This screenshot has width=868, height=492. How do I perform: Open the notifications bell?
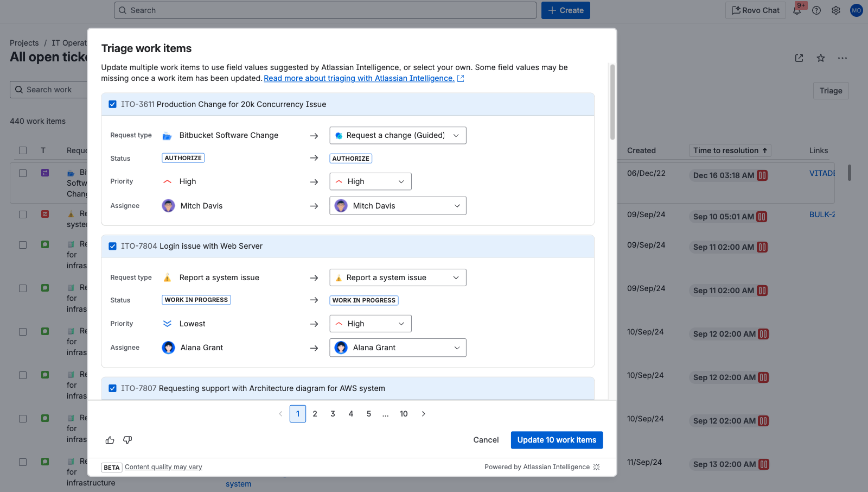click(x=797, y=10)
